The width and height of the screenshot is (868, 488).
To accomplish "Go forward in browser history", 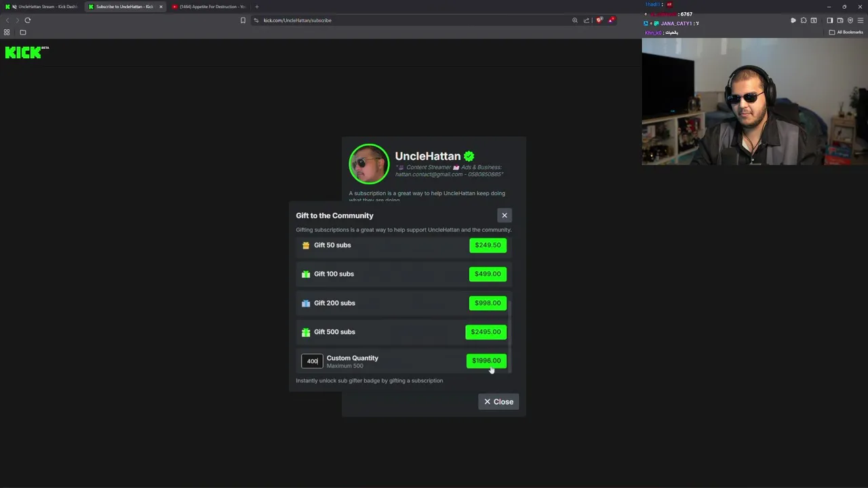I will 18,20.
